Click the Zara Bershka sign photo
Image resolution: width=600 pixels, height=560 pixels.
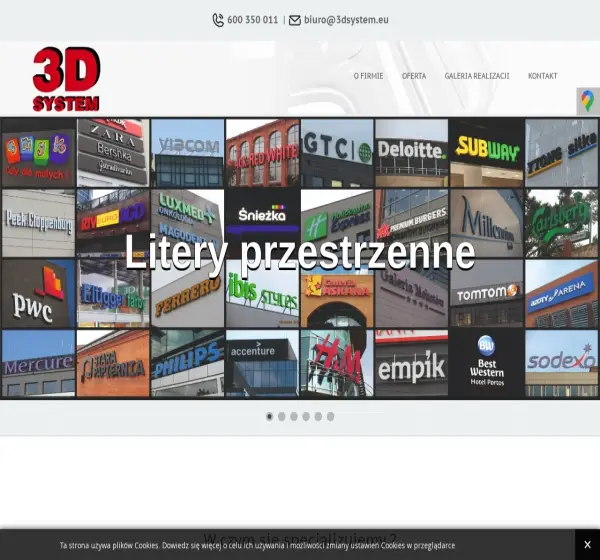tap(113, 153)
